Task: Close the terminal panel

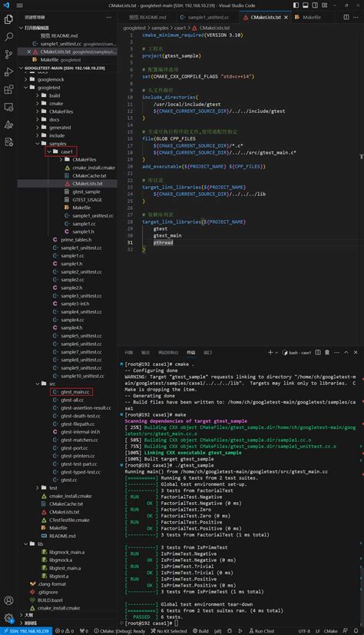Action: (356, 352)
